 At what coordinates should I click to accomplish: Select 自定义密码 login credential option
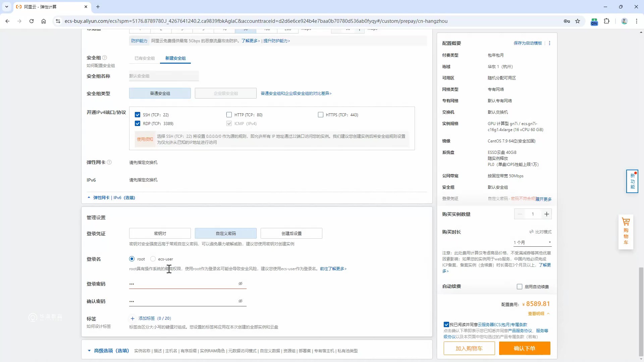click(226, 233)
